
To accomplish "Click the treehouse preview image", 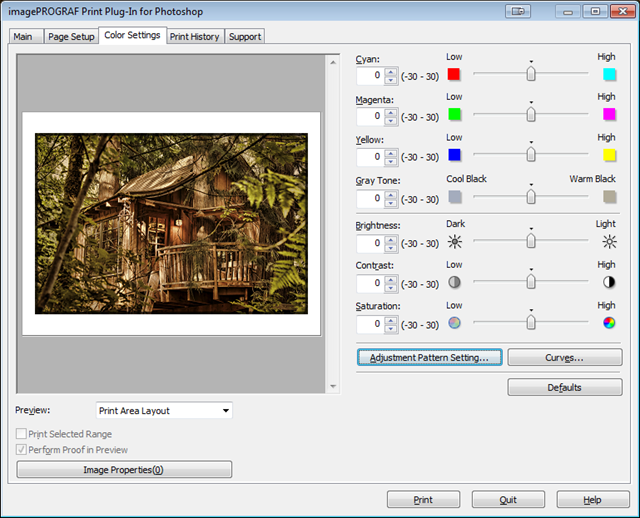I will [x=171, y=223].
